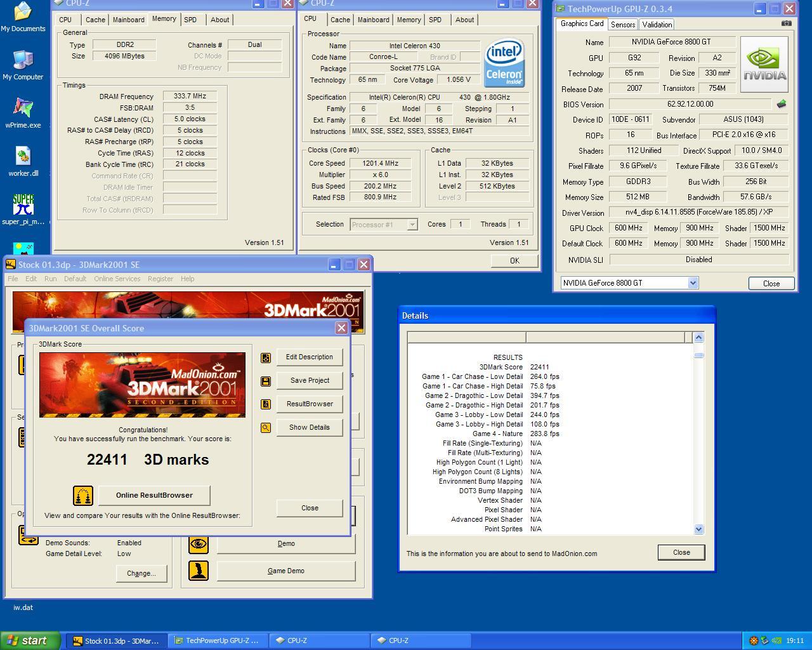The height and width of the screenshot is (650, 812).
Task: Open the Windows start button
Action: tap(30, 640)
